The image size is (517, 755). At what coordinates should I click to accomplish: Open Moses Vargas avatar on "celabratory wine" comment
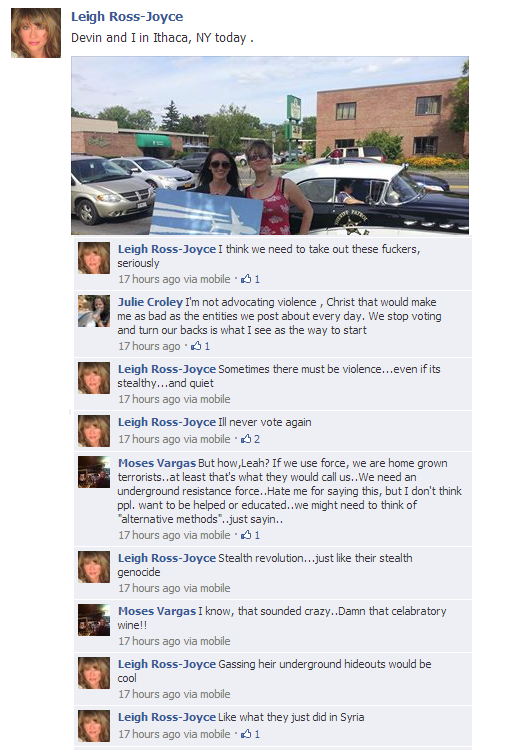[x=94, y=620]
